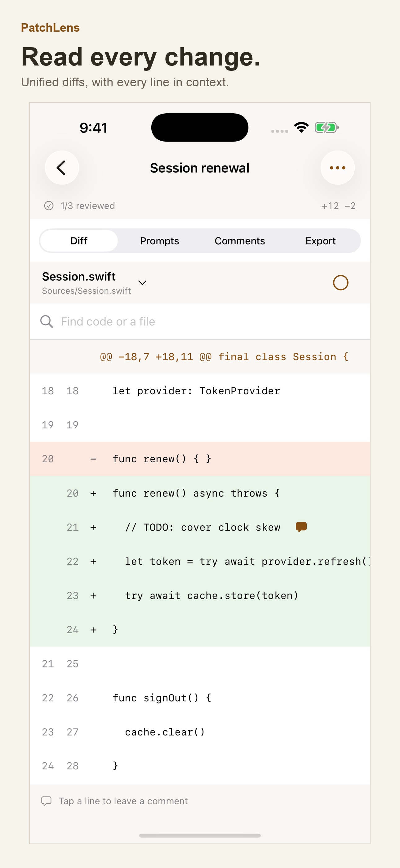Tap the PatchLens brand name
Screen dimensions: 400x868
50,28
